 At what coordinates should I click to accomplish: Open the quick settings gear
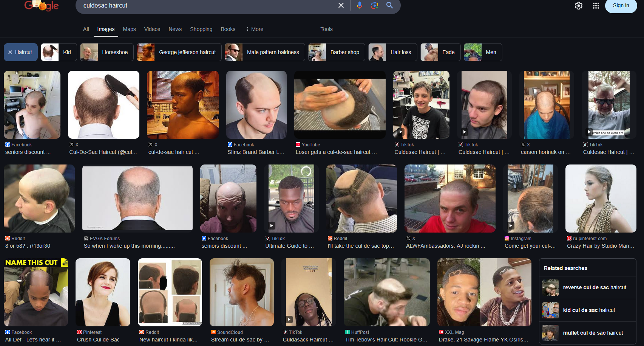pos(578,6)
